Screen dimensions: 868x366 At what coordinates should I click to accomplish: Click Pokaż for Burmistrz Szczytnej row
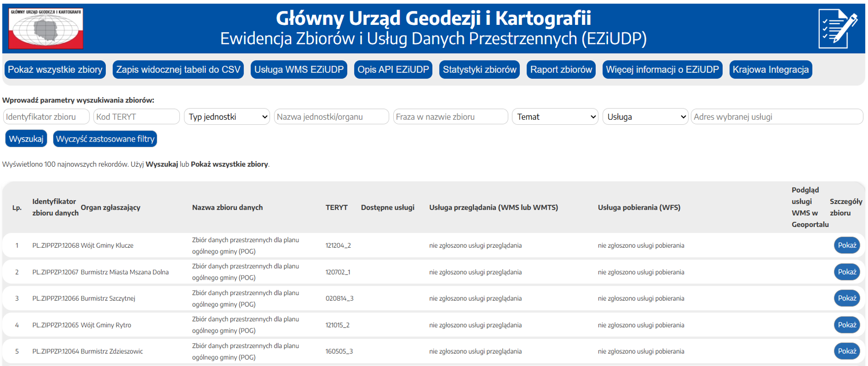[x=847, y=298]
